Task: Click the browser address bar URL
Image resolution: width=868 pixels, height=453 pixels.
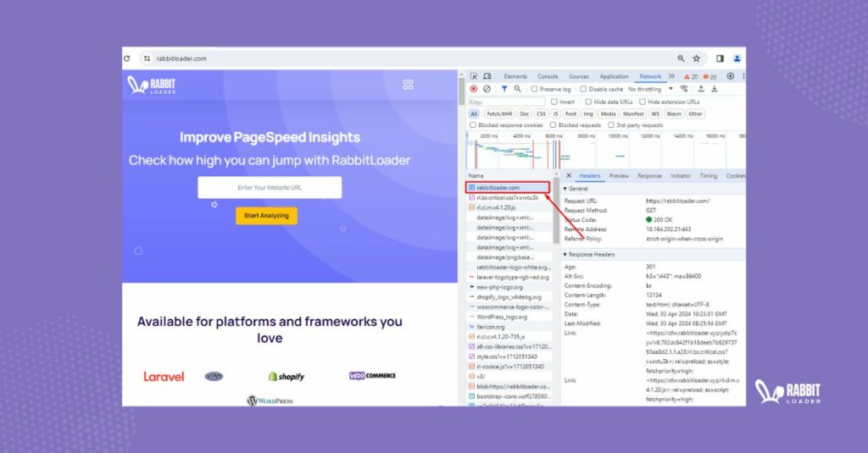Action: (181, 58)
